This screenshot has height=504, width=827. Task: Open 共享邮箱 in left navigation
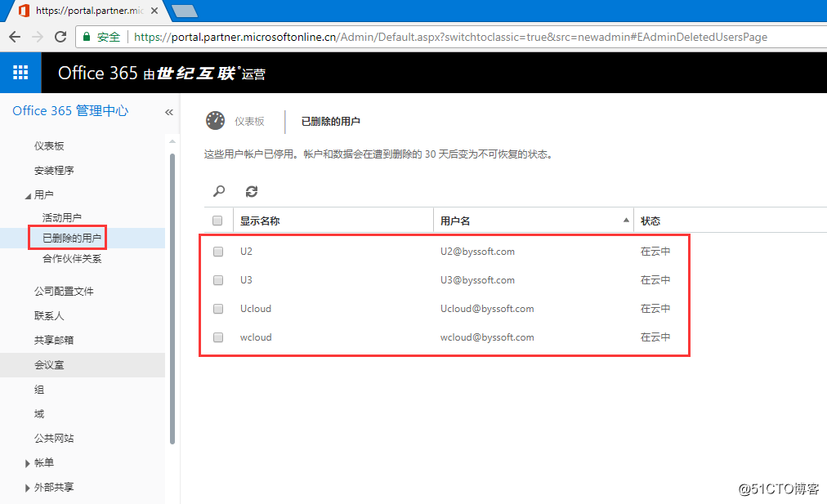coord(54,340)
